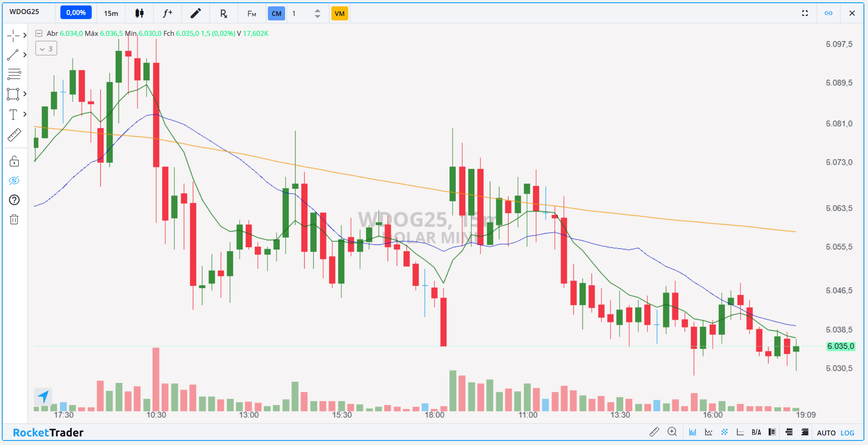Open the candlestick chart type selector
The height and width of the screenshot is (445, 868).
pos(139,13)
